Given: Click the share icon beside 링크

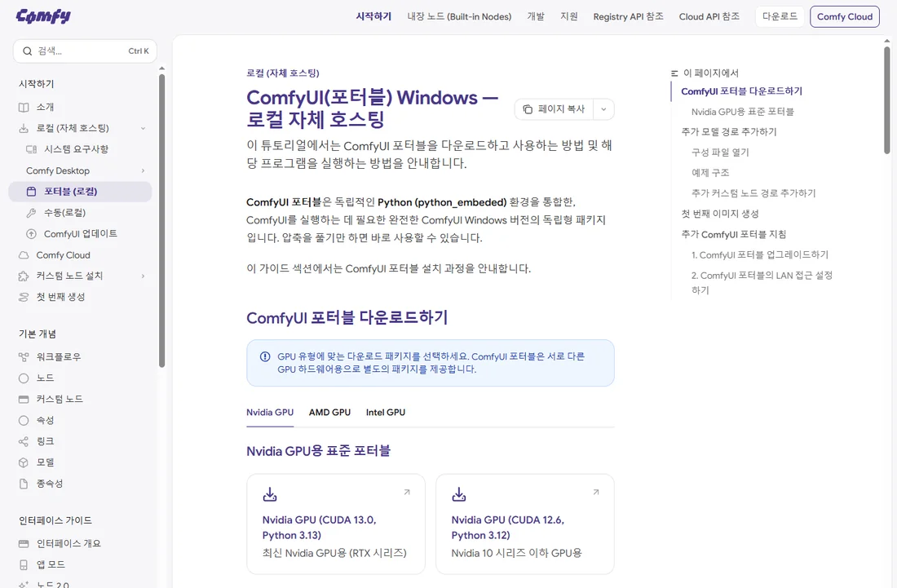Looking at the screenshot, I should [x=24, y=441].
